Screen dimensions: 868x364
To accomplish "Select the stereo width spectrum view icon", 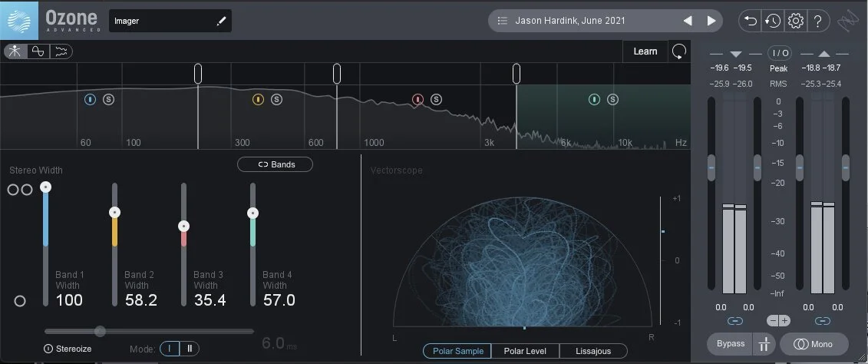I will pyautogui.click(x=38, y=51).
